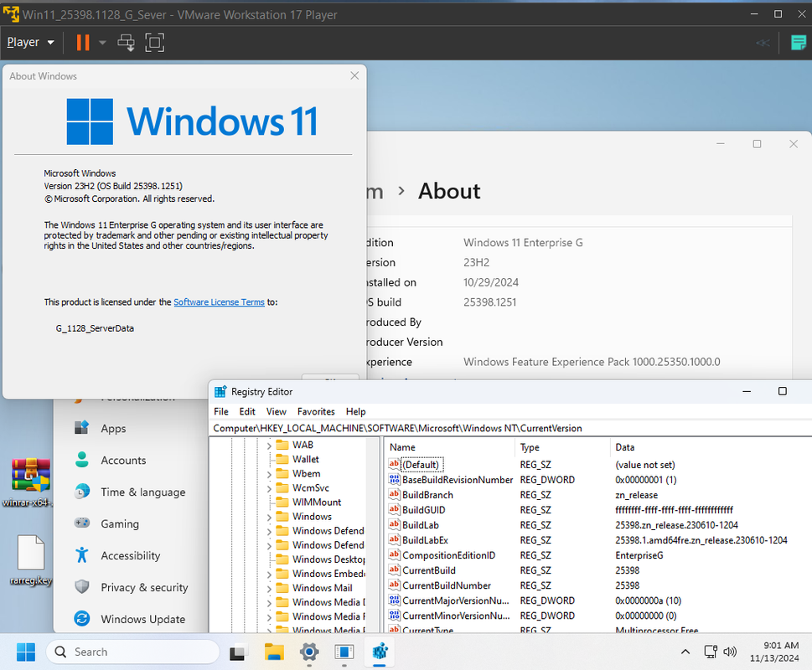
Task: Expand the Windows Embedded registry key
Action: [269, 574]
